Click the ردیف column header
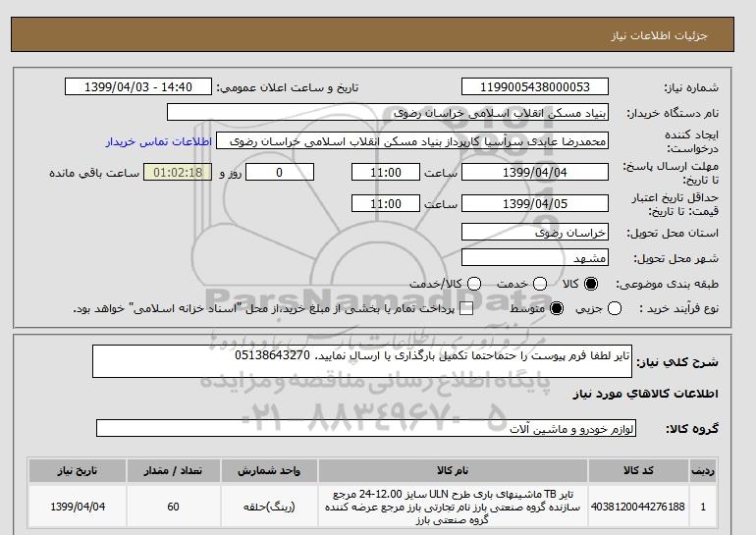756x535 pixels. (x=703, y=471)
